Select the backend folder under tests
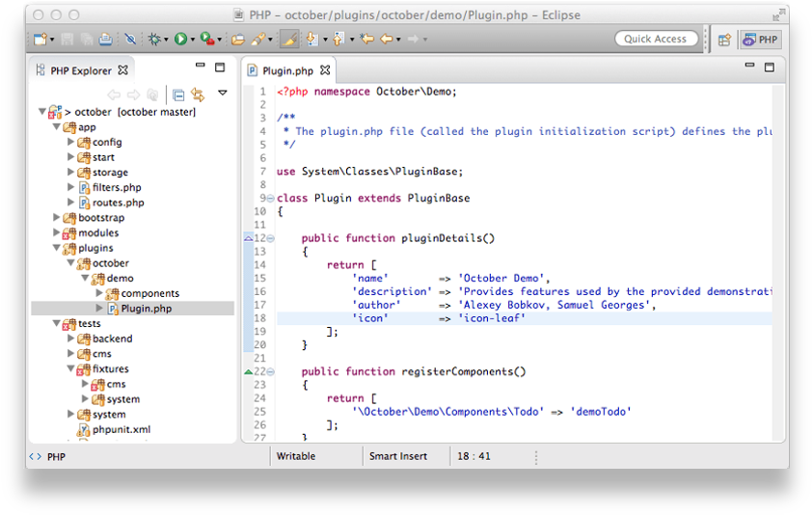The height and width of the screenshot is (515, 812). coord(112,339)
